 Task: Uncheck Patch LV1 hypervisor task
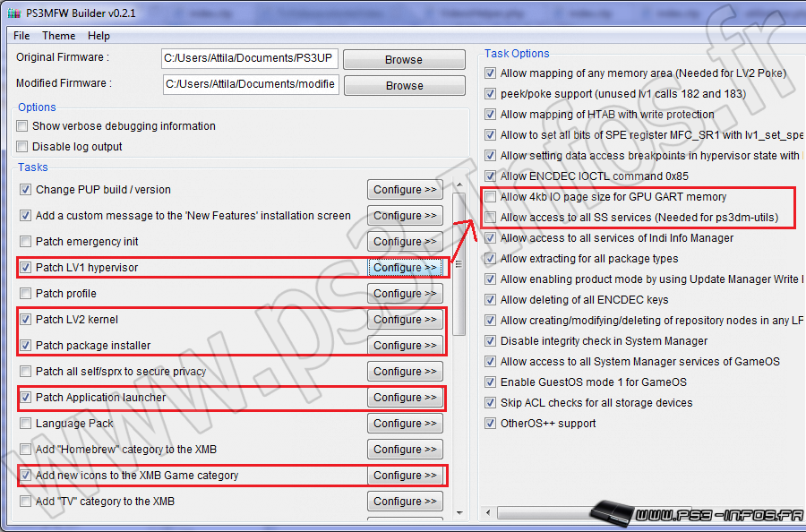click(25, 267)
